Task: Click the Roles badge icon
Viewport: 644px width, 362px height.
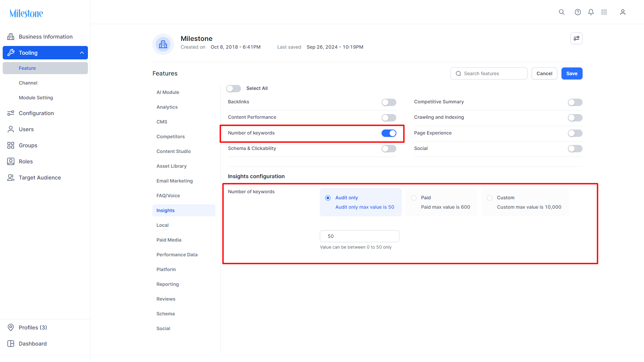Action: [x=11, y=161]
